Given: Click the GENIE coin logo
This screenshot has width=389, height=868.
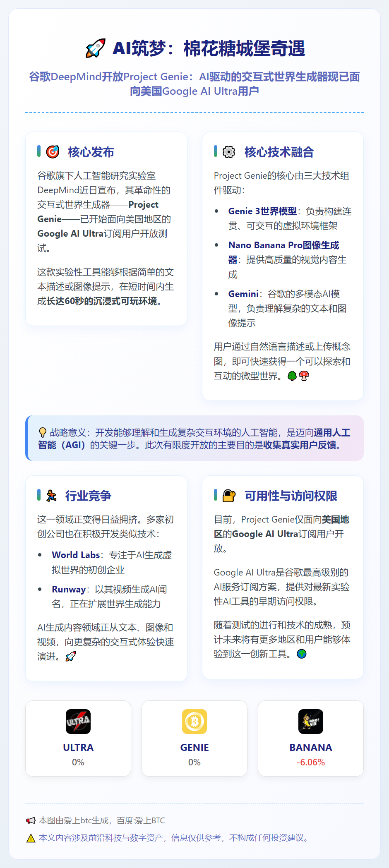Looking at the screenshot, I should point(194,722).
